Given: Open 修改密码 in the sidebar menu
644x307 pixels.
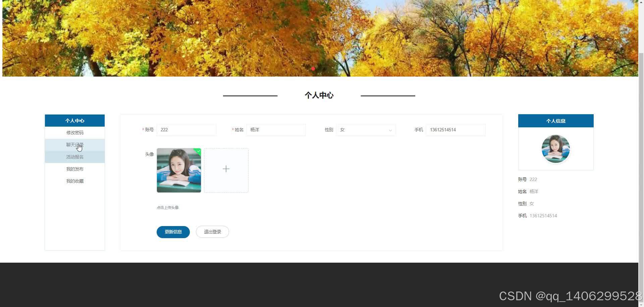Looking at the screenshot, I should (x=75, y=133).
